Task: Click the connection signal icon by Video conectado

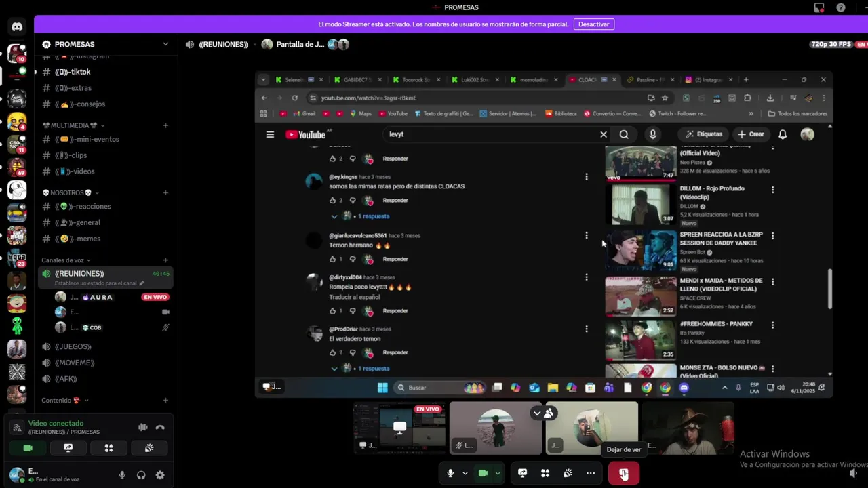Action: pos(18,427)
